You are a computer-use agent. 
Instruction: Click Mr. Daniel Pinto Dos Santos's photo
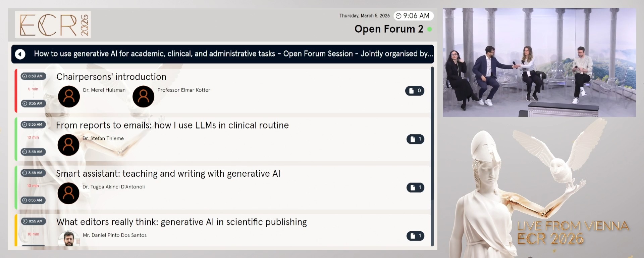click(69, 239)
